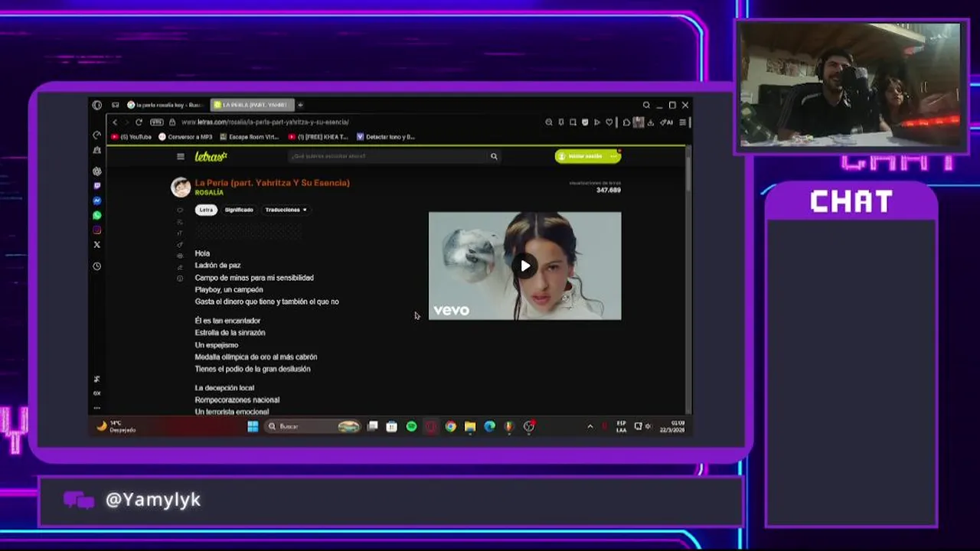Show hidden system tray icons chevron
The image size is (980, 551).
(590, 426)
